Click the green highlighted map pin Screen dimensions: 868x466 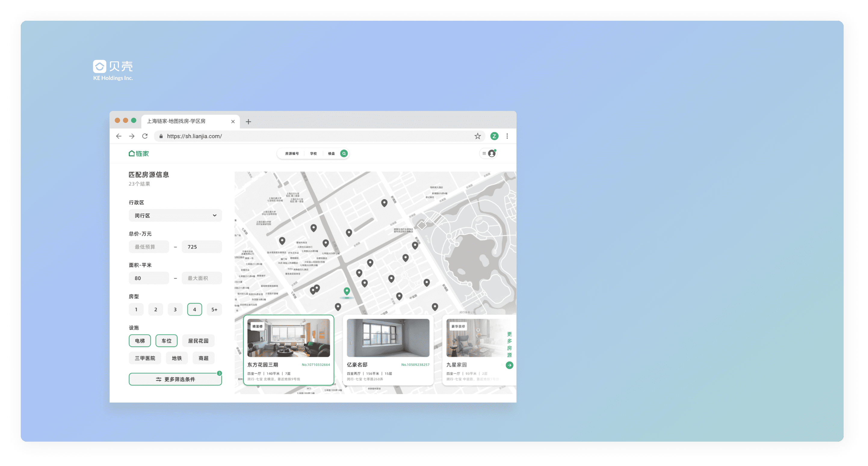point(347,291)
